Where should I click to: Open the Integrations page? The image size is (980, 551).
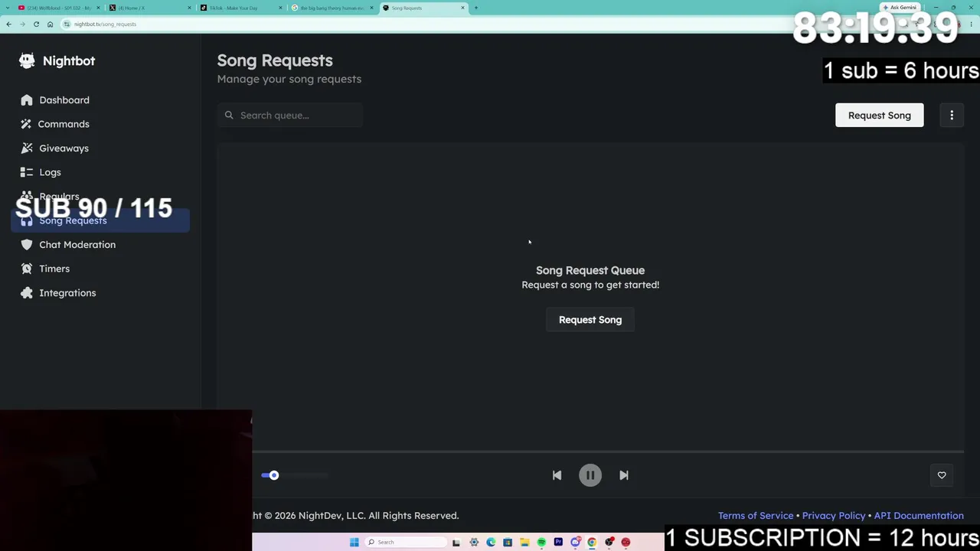click(x=67, y=293)
